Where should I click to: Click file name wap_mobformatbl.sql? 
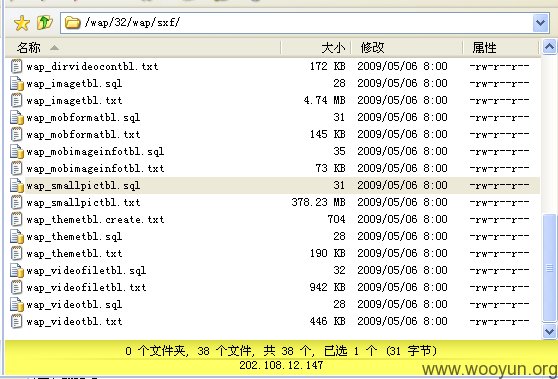pos(83,118)
